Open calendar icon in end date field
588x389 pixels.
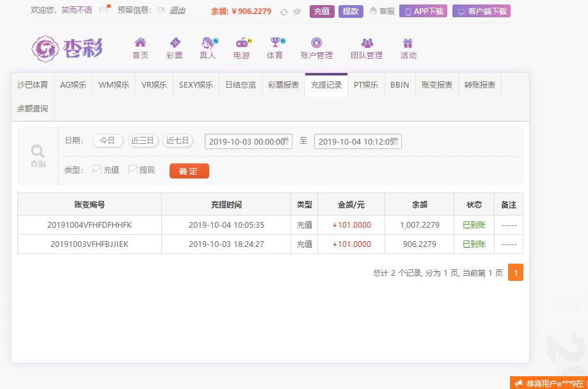(x=393, y=141)
